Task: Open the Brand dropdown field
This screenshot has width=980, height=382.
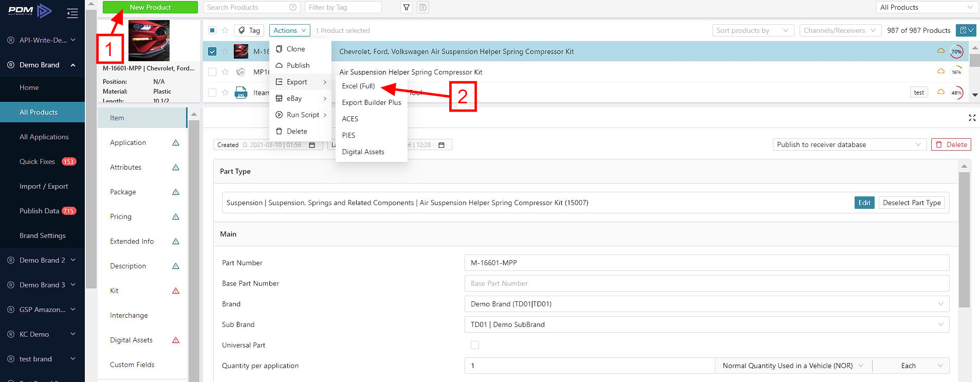Action: tap(707, 304)
